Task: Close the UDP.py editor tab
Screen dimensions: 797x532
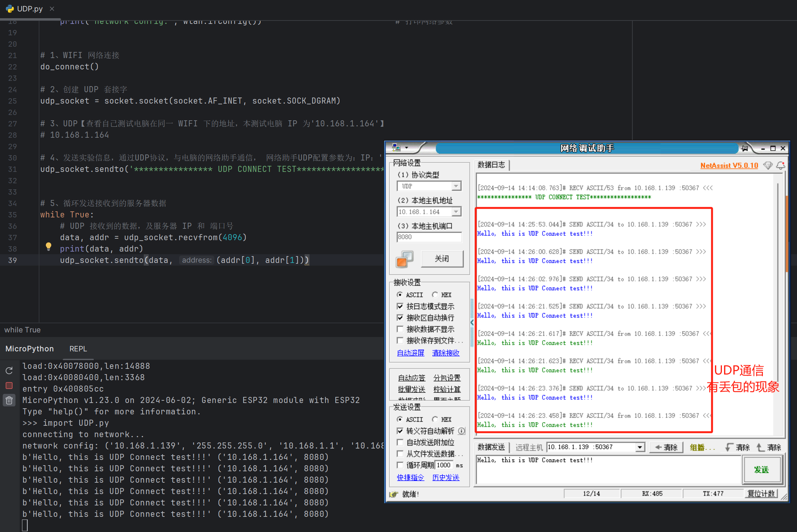Action: tap(52, 8)
